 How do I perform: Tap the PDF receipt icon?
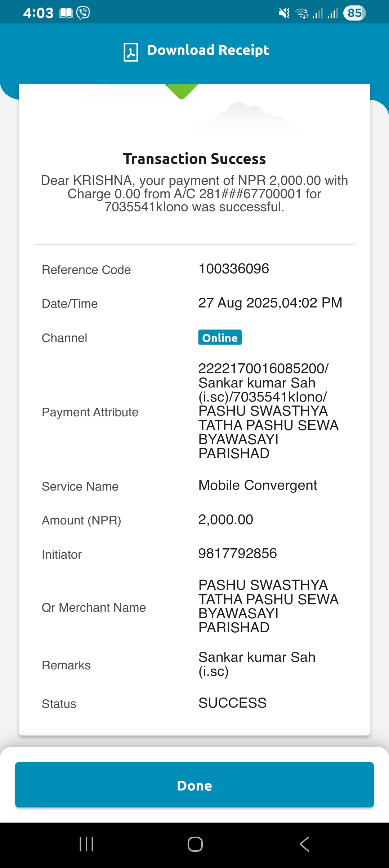(131, 52)
